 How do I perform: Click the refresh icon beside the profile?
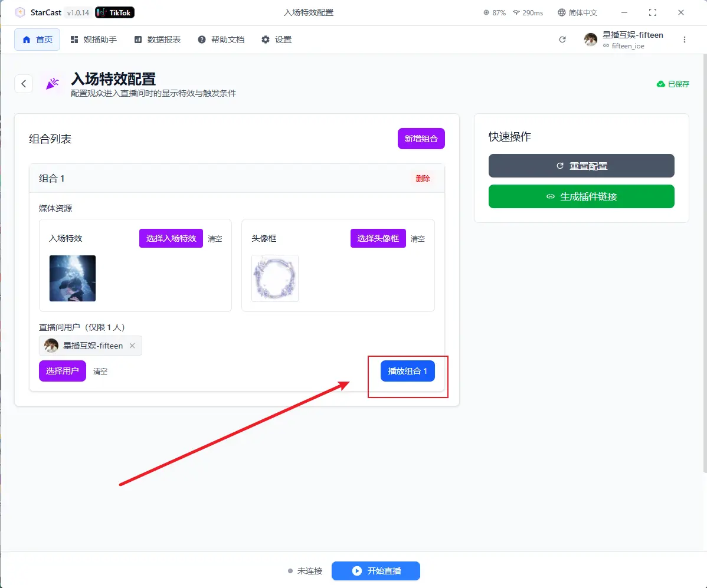point(562,40)
